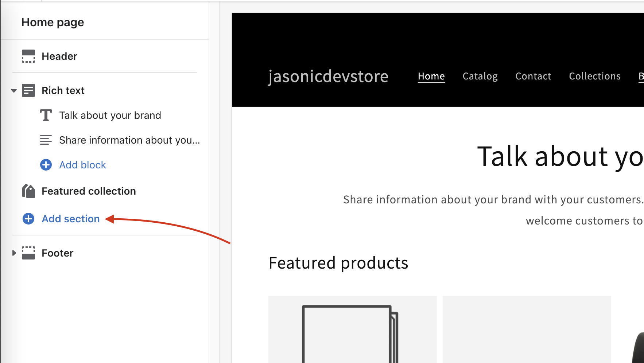Open the Catalog menu link
The height and width of the screenshot is (363, 644).
tap(480, 76)
